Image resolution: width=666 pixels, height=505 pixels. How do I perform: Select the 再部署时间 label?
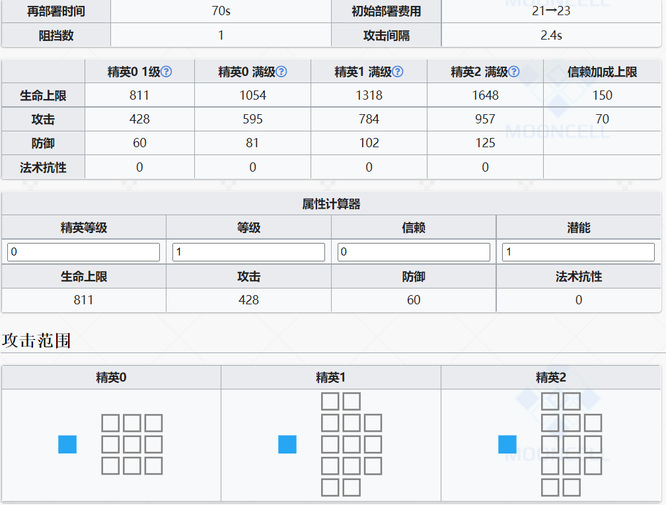point(56,11)
